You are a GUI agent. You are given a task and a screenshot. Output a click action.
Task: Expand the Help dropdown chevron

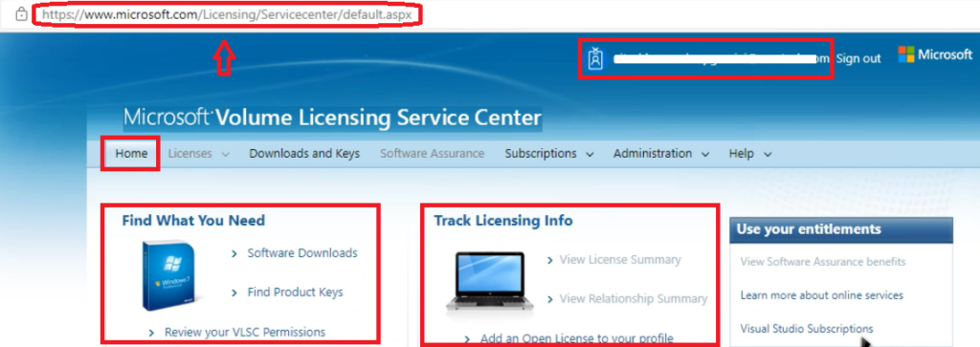[768, 154]
